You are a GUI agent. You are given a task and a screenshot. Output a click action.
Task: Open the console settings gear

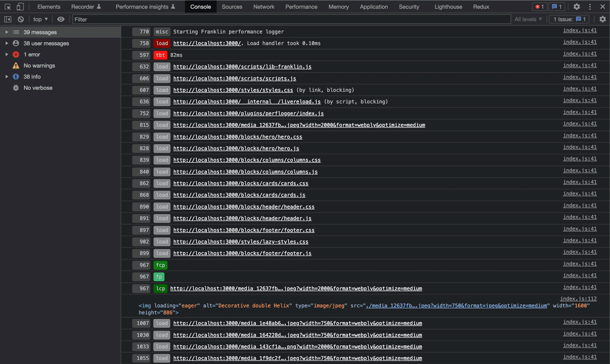tap(602, 19)
